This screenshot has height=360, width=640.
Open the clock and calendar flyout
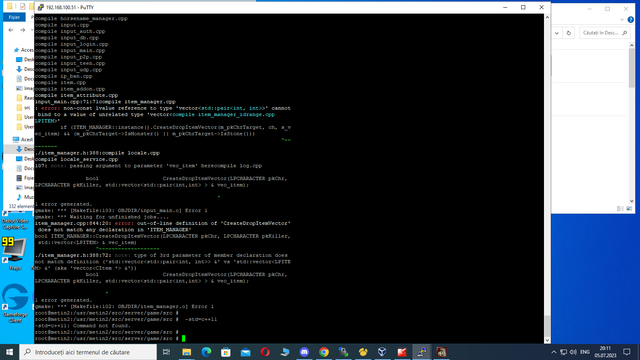pos(605,352)
